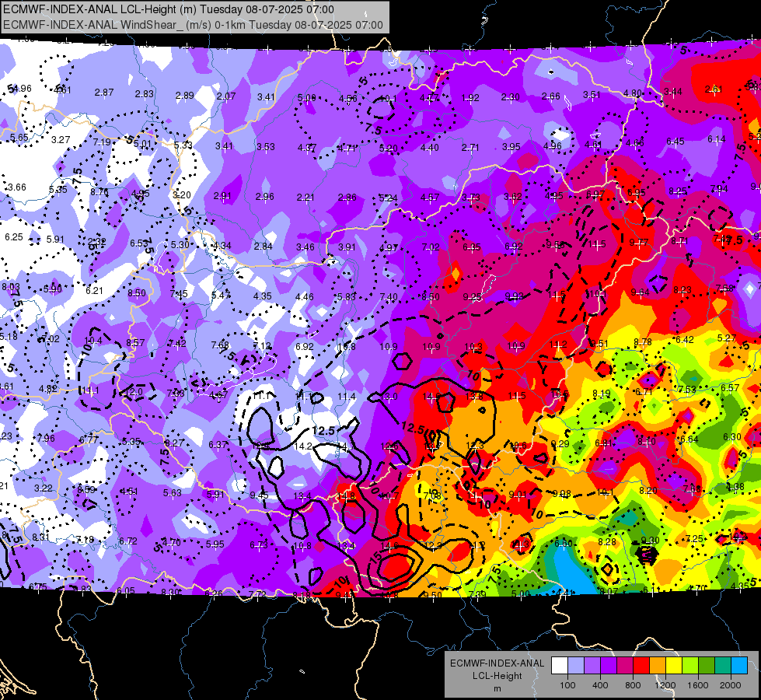761x700 pixels.
Task: Click the 8.20 wind shear value
Action: (x=648, y=491)
